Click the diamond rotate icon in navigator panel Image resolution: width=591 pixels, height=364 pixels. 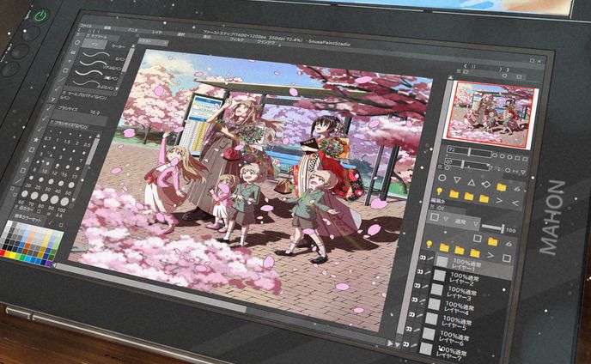[486, 185]
